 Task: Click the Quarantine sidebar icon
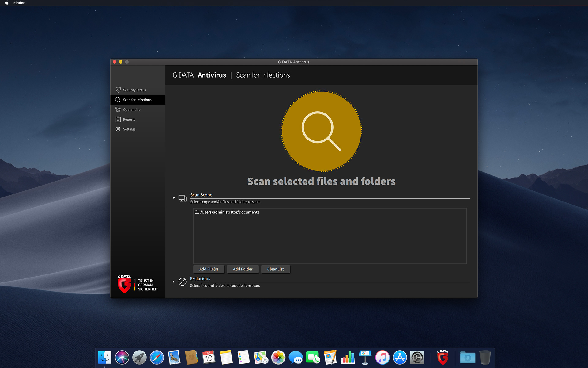pyautogui.click(x=118, y=109)
